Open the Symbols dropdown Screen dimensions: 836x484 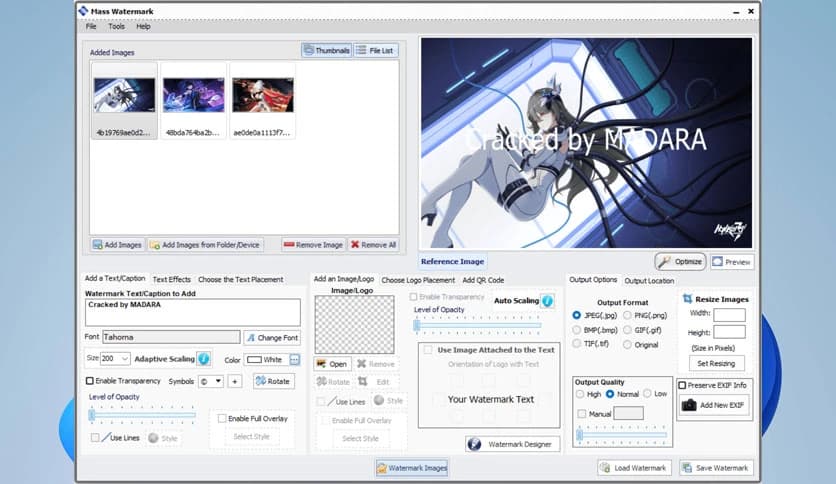point(218,381)
